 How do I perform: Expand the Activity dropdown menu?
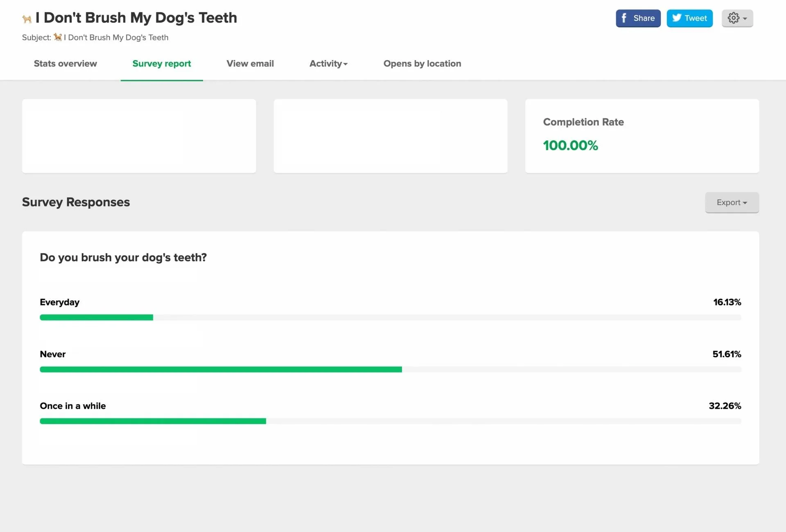[x=328, y=63]
